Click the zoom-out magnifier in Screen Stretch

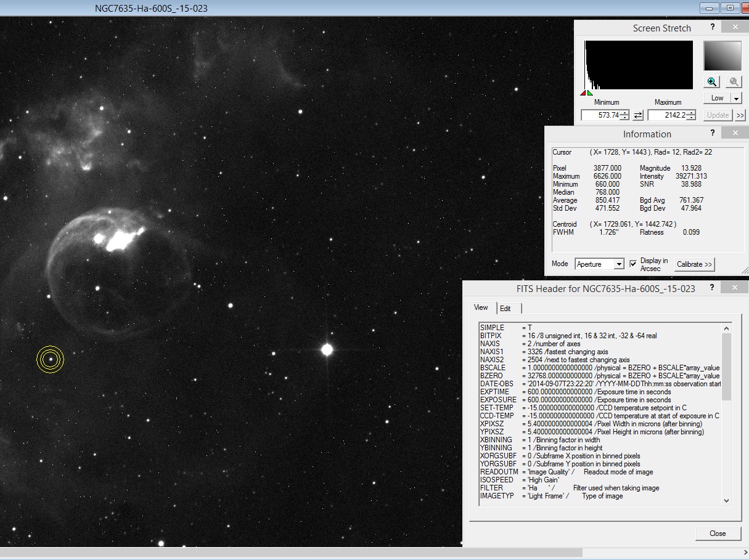coord(734,81)
